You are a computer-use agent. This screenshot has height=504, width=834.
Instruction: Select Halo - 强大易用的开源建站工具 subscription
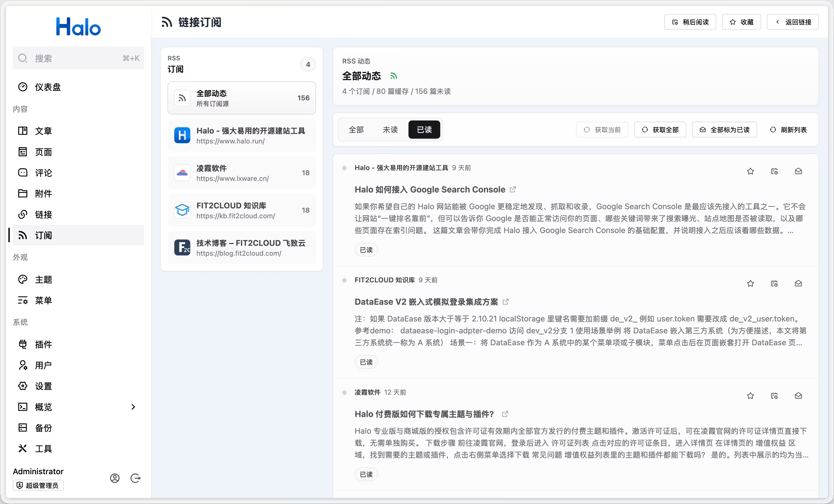click(242, 135)
